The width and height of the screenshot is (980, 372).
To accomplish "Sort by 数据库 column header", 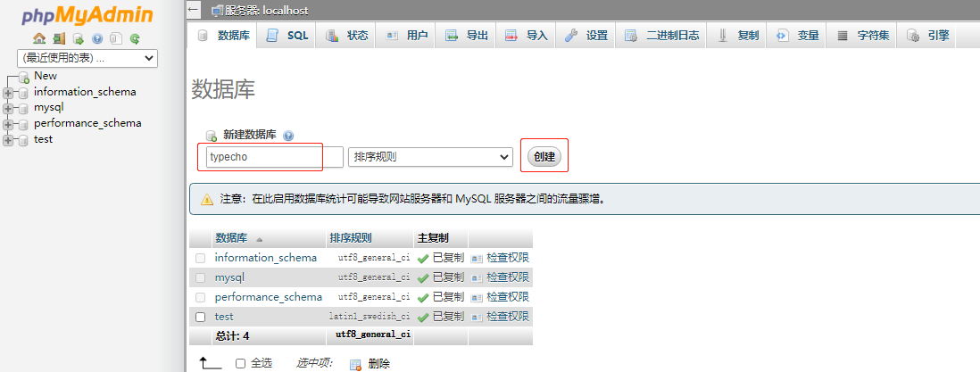I will pos(231,238).
